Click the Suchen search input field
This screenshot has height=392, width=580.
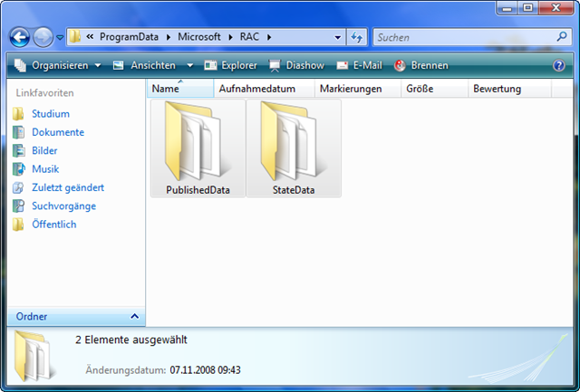462,37
